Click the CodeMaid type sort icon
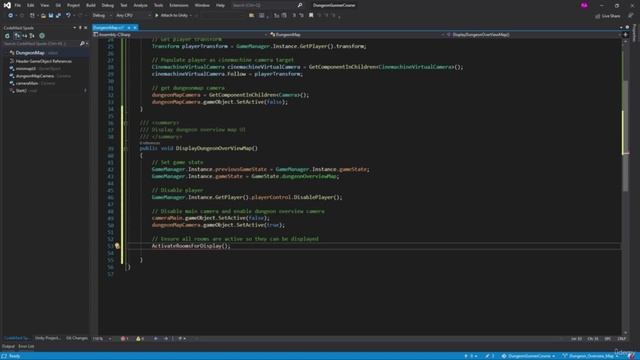 (32, 36)
